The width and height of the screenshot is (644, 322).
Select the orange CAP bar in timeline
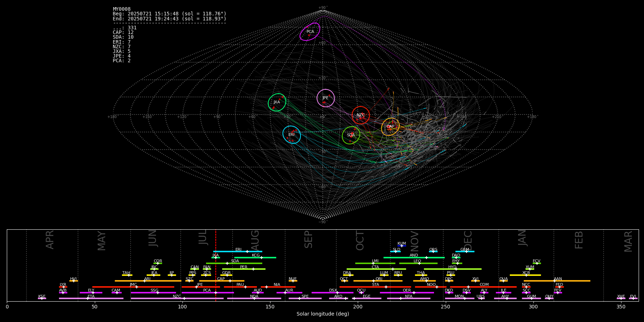222,281
